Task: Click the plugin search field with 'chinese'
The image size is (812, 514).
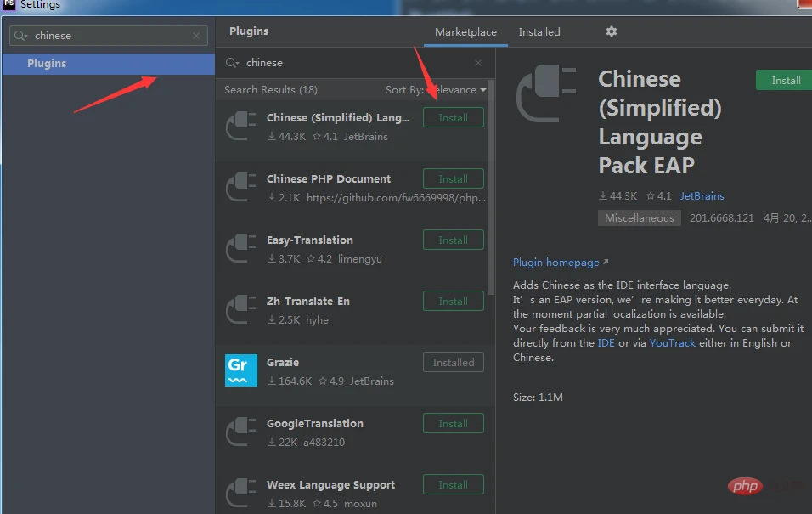Action: 357,63
